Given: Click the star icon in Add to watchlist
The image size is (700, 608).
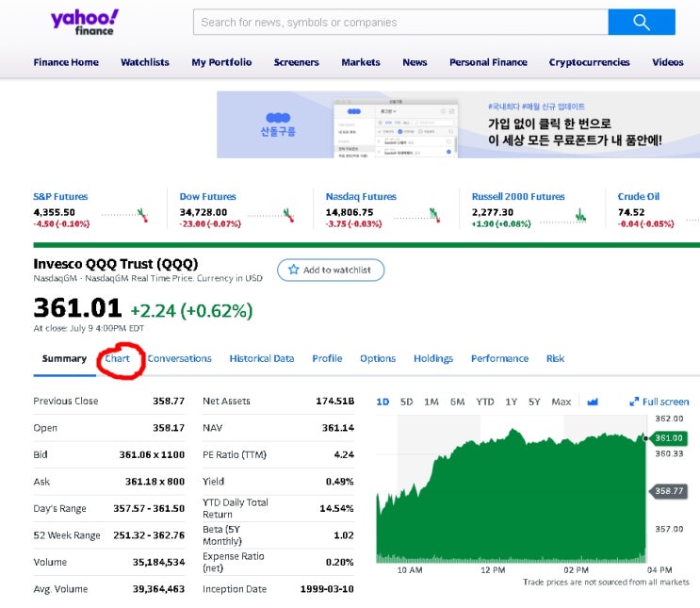Looking at the screenshot, I should click(x=293, y=270).
